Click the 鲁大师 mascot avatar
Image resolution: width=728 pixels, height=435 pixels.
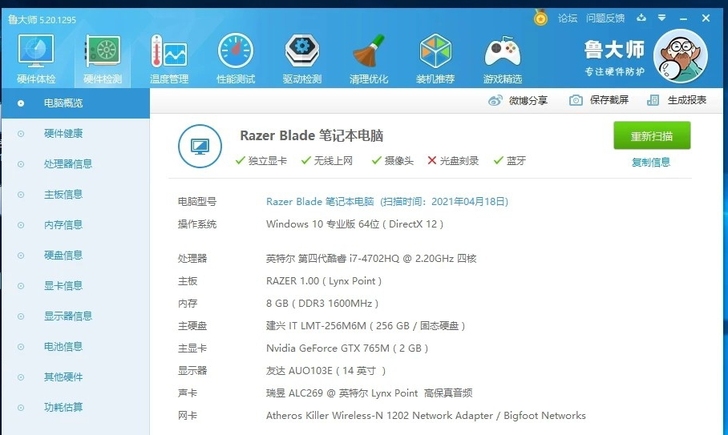680,56
